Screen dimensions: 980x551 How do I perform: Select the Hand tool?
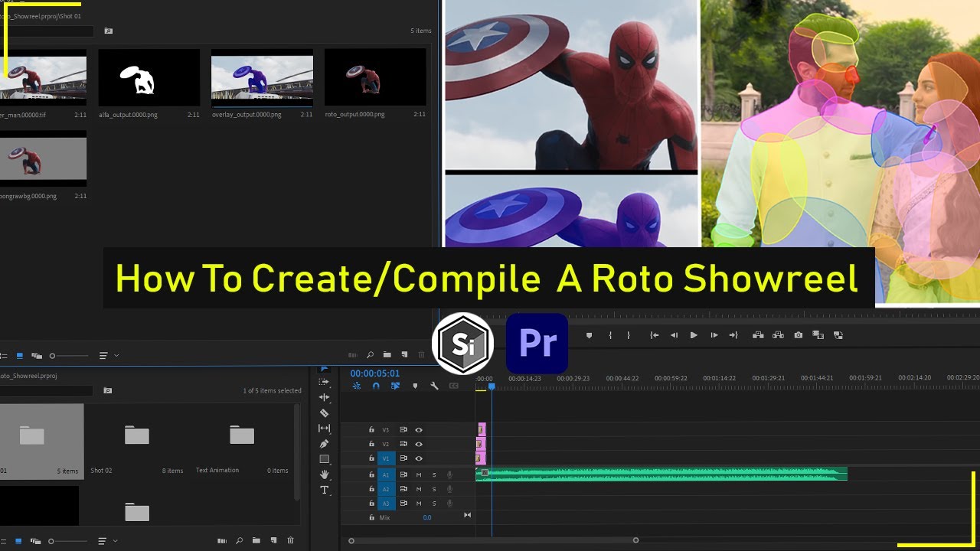pos(324,474)
